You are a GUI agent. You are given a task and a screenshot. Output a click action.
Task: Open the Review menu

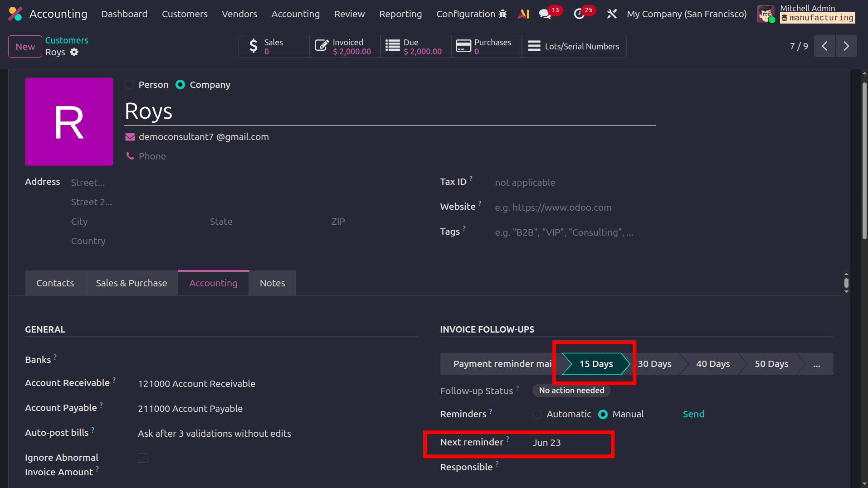point(349,14)
